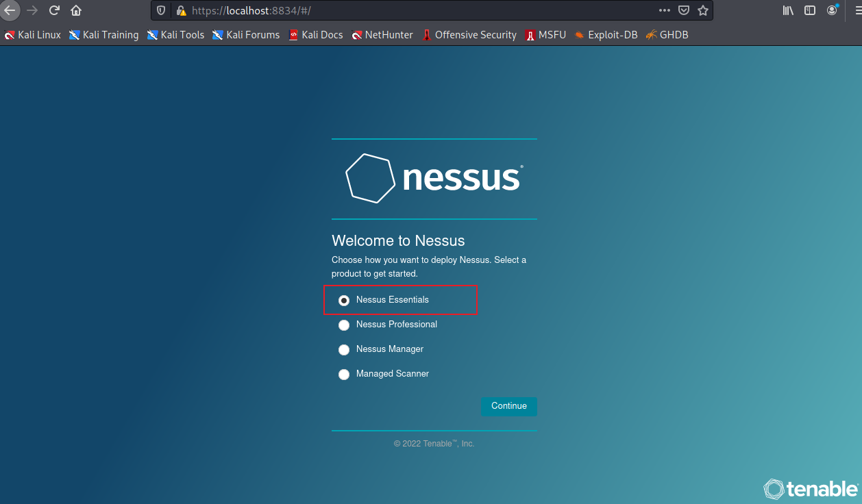Viewport: 862px width, 504px height.
Task: Go back to the previous page
Action: [10, 10]
